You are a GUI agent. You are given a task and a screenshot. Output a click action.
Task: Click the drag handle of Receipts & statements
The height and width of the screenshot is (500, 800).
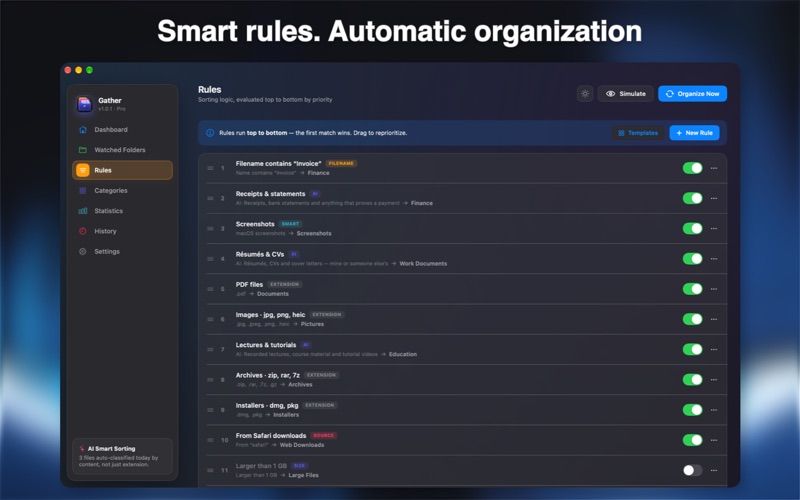coord(210,198)
